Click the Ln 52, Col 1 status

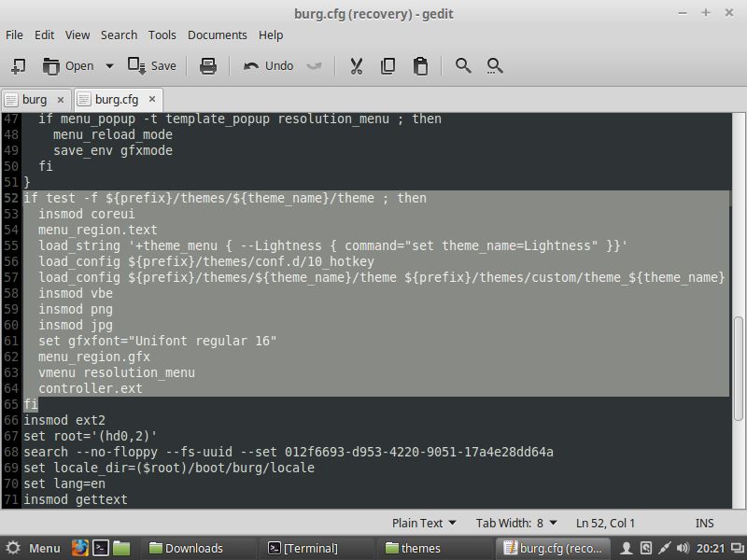pyautogui.click(x=605, y=523)
